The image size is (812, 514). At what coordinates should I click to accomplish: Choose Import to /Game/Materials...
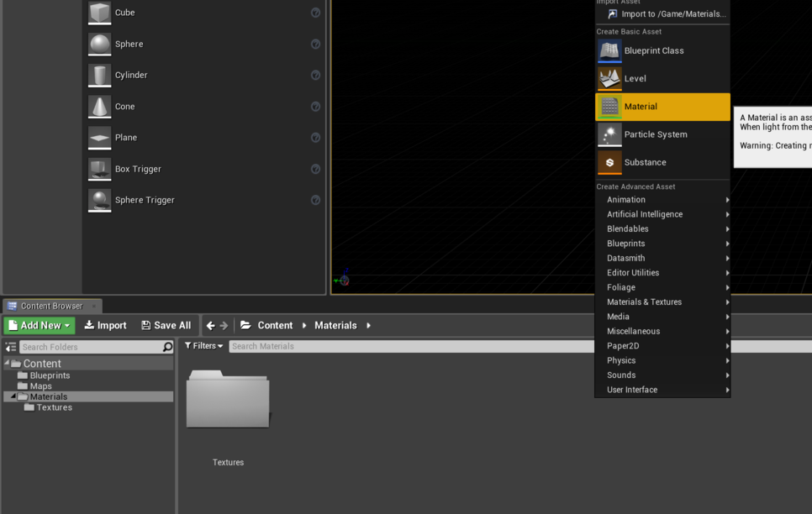pos(663,14)
